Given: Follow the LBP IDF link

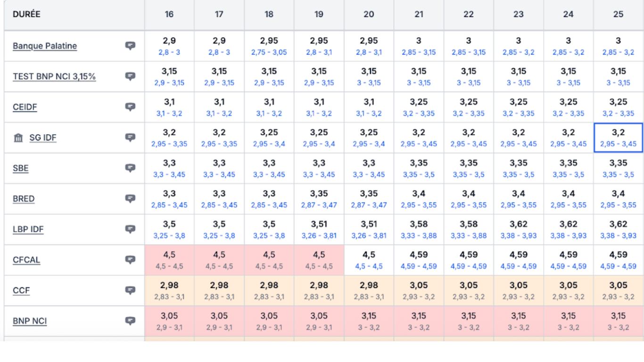Looking at the screenshot, I should pyautogui.click(x=28, y=229).
